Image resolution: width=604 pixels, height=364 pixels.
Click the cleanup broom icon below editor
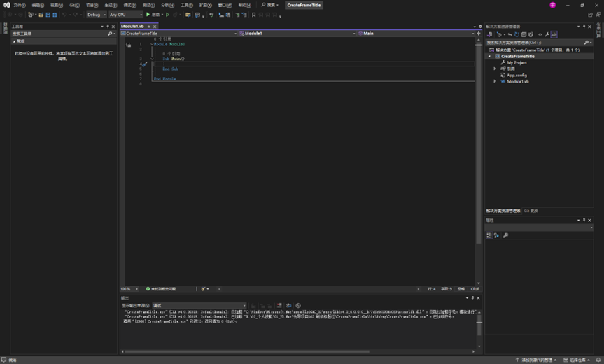tap(203, 289)
